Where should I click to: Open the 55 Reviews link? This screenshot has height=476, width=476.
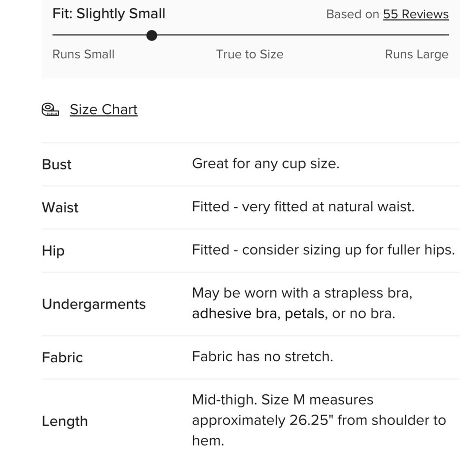(x=416, y=14)
